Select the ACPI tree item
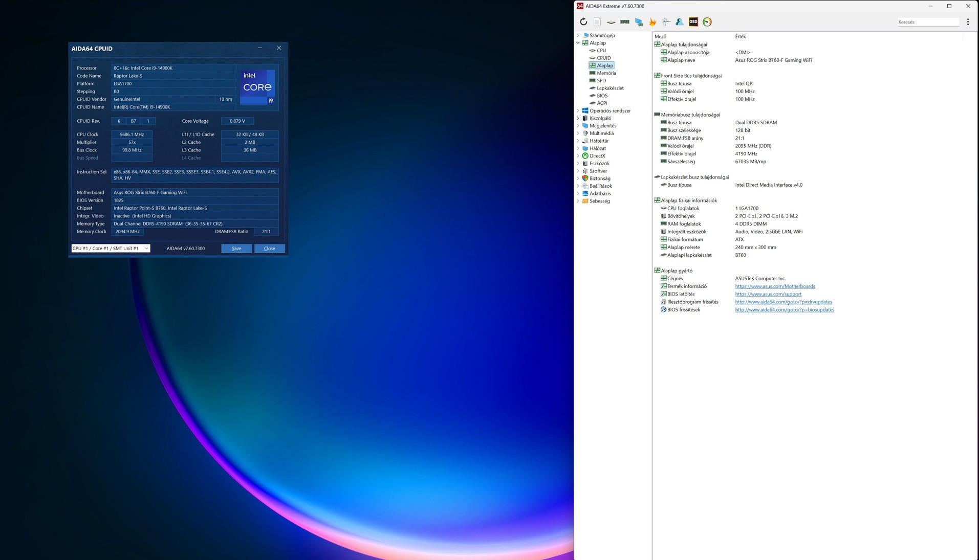The height and width of the screenshot is (560, 979). pyautogui.click(x=602, y=103)
